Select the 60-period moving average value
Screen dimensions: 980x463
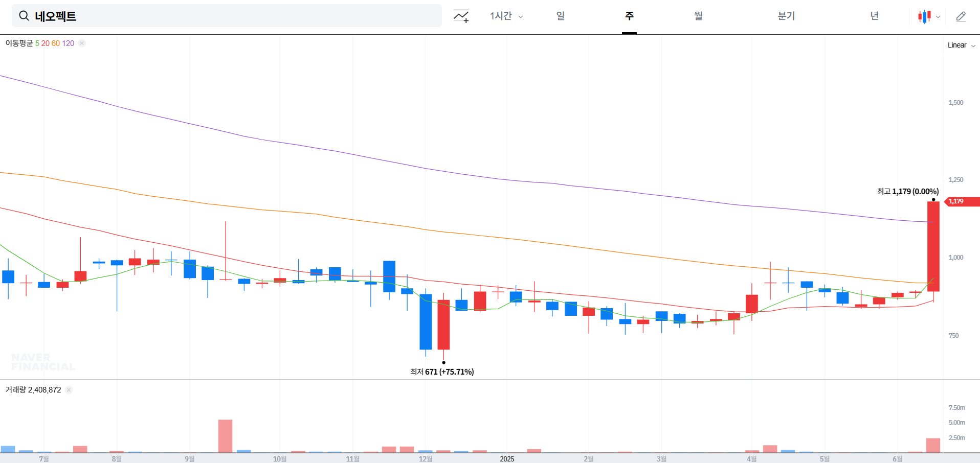56,43
